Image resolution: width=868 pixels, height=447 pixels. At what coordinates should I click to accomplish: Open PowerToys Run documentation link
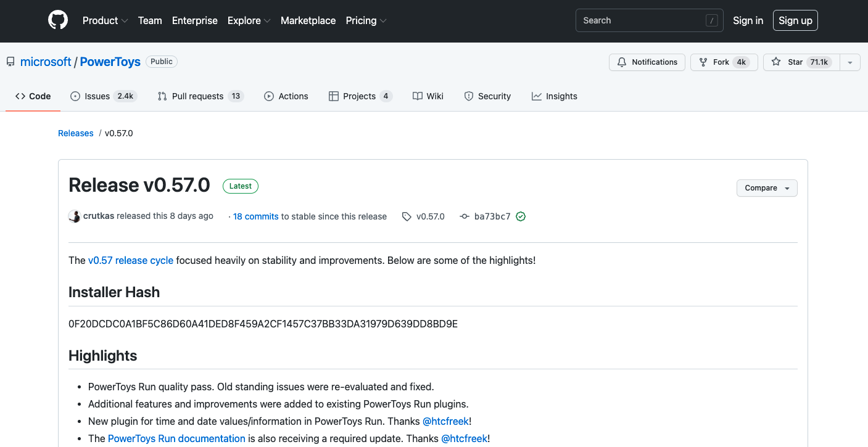click(x=176, y=438)
